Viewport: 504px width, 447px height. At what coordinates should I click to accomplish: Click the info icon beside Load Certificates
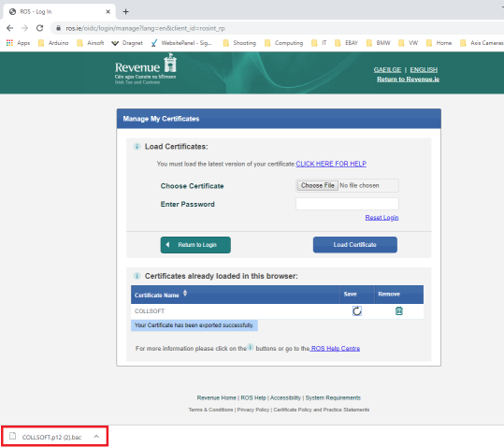coord(137,147)
